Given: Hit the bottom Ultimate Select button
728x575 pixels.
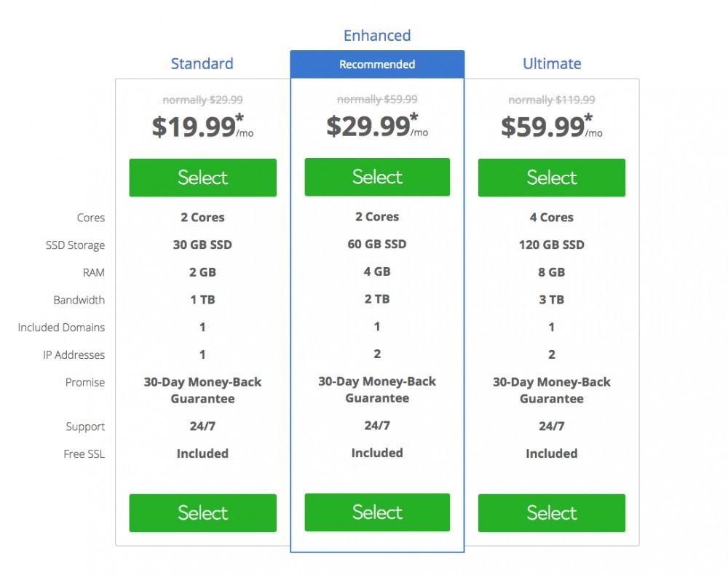Looking at the screenshot, I should [551, 512].
